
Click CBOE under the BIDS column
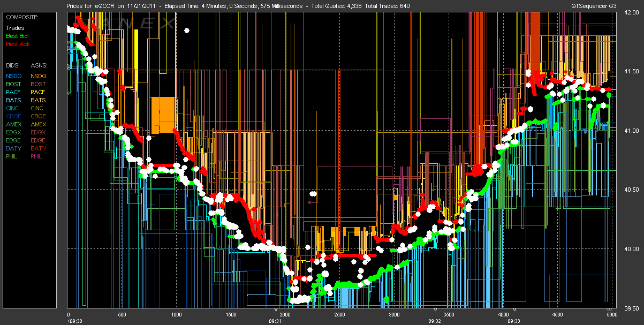(x=14, y=116)
